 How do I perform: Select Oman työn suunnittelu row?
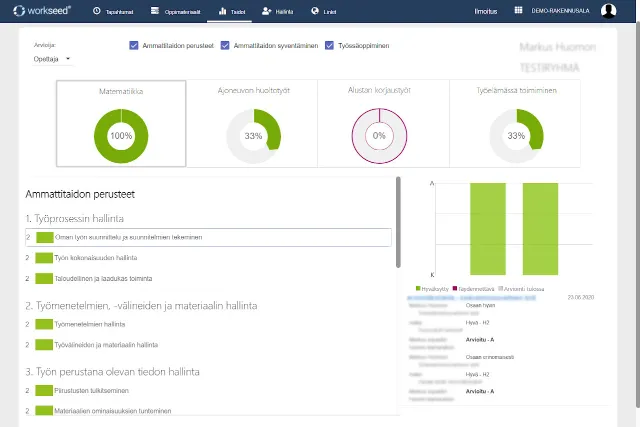[x=208, y=237]
